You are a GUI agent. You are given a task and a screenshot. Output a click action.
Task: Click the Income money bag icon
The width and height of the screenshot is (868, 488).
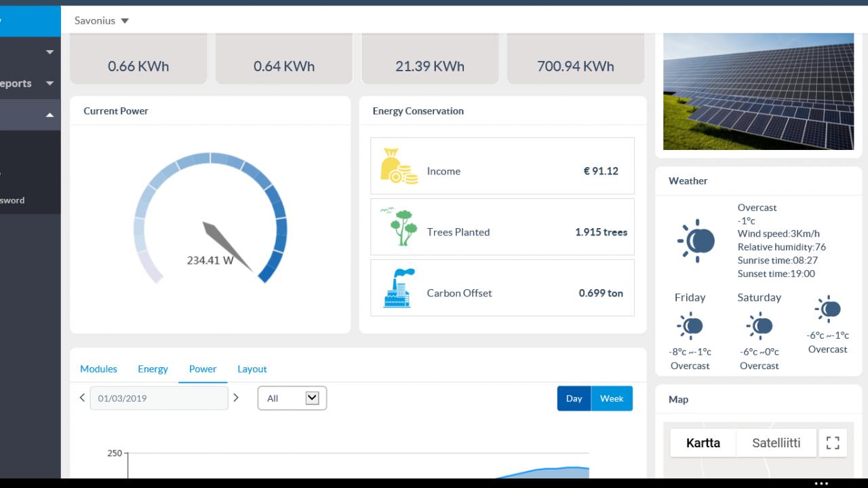[399, 166]
